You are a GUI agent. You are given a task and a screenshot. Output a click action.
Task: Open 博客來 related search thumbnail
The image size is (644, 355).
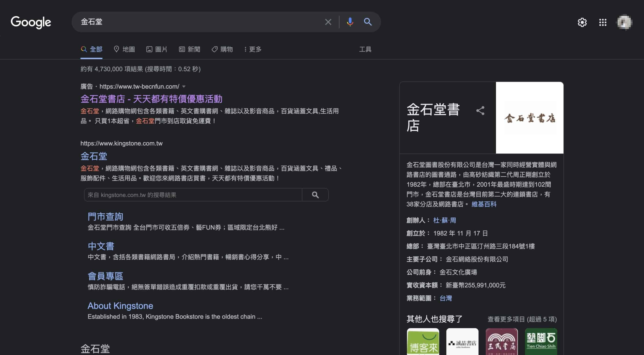423,341
